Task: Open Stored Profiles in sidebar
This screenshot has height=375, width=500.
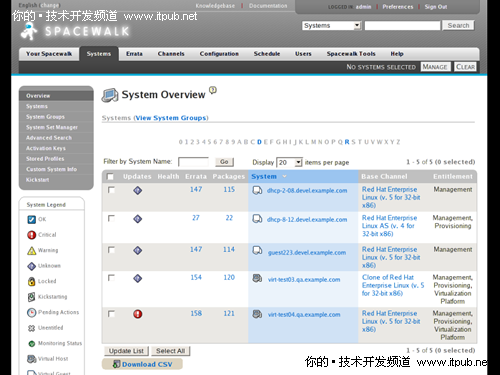Action: (x=45, y=159)
